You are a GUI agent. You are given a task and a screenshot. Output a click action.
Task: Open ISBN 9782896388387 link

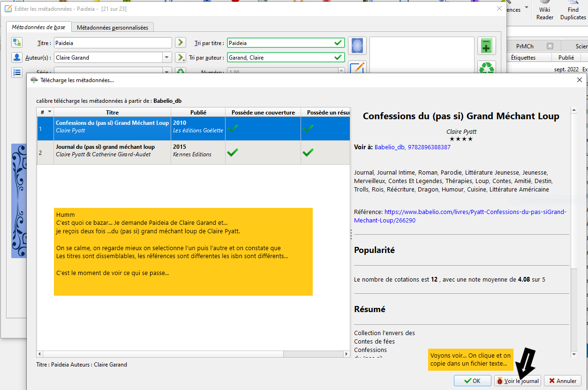pos(429,147)
